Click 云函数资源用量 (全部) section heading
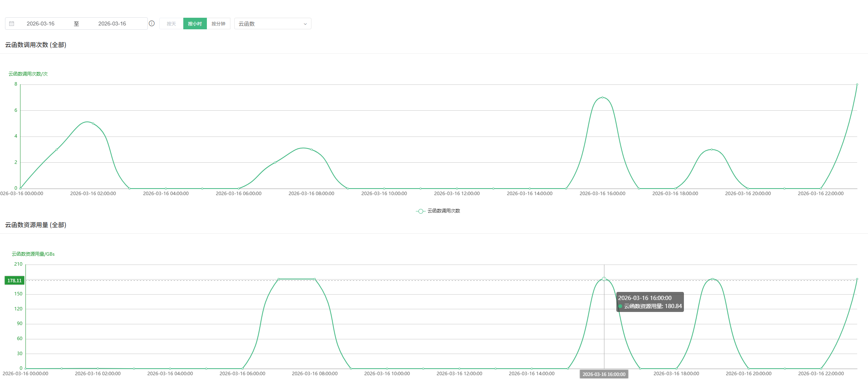 click(36, 225)
